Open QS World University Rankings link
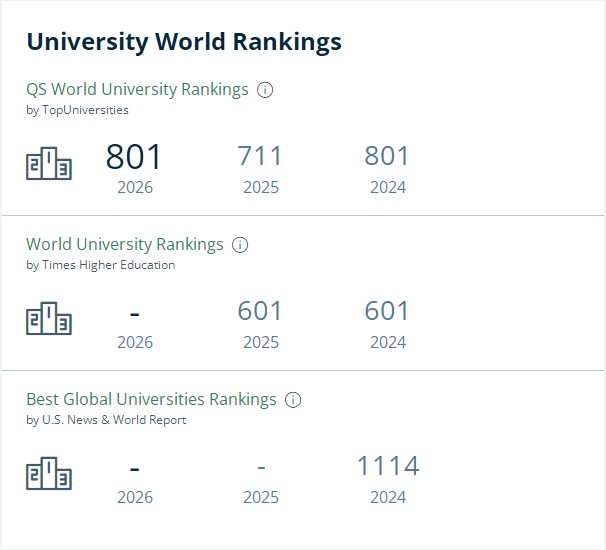 tap(137, 90)
